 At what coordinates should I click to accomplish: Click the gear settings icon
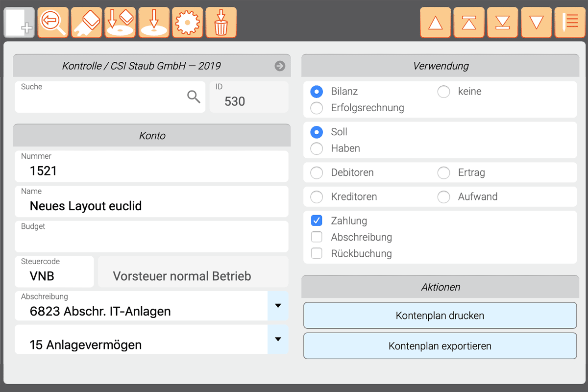tap(188, 23)
